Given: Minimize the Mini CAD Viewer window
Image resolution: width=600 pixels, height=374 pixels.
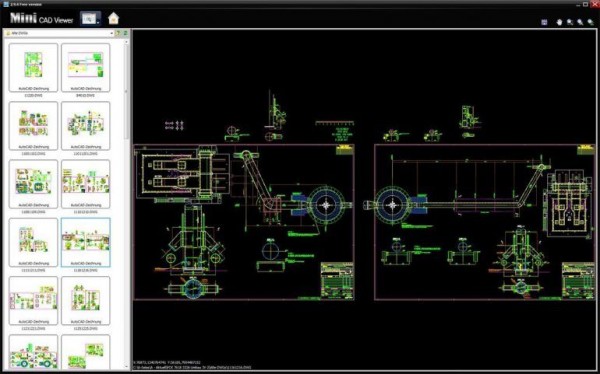Looking at the screenshot, I should point(577,4).
